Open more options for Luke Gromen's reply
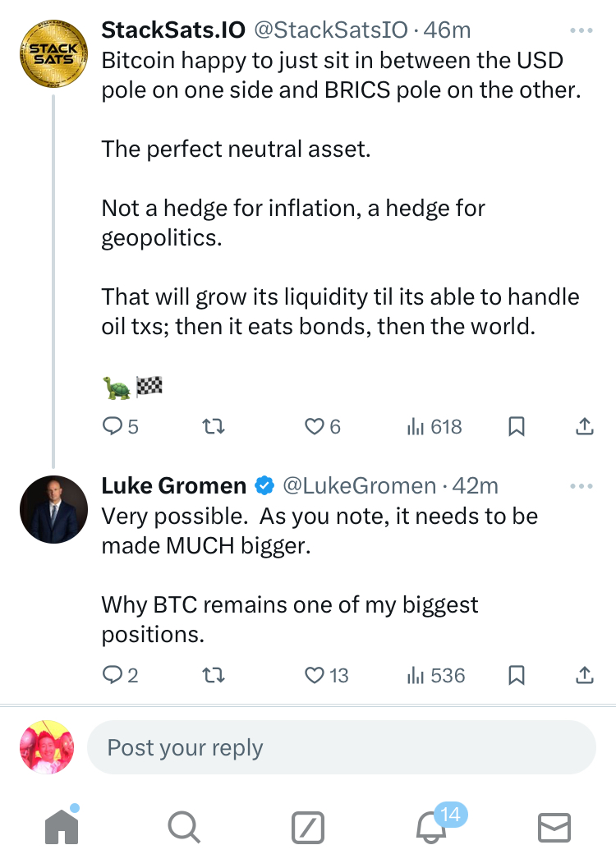The height and width of the screenshot is (868, 616). pyautogui.click(x=581, y=486)
